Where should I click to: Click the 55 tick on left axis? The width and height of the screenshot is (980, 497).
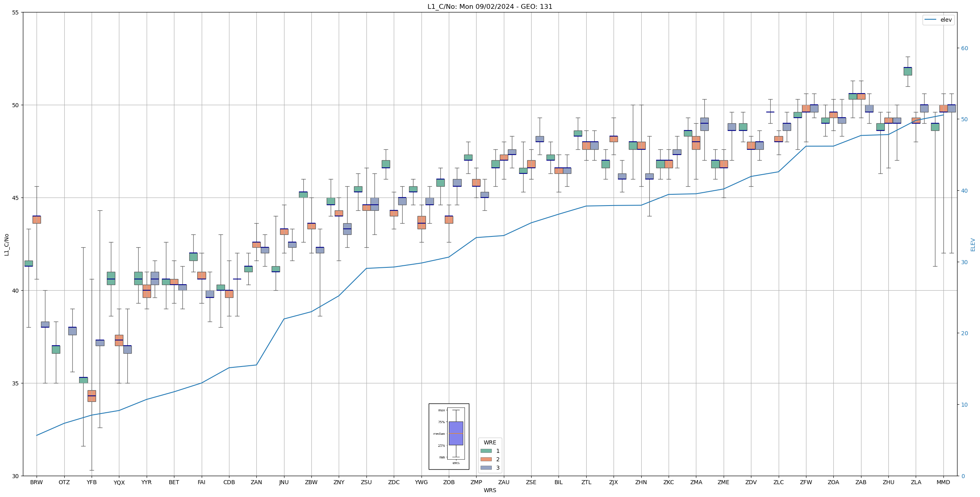coord(16,12)
